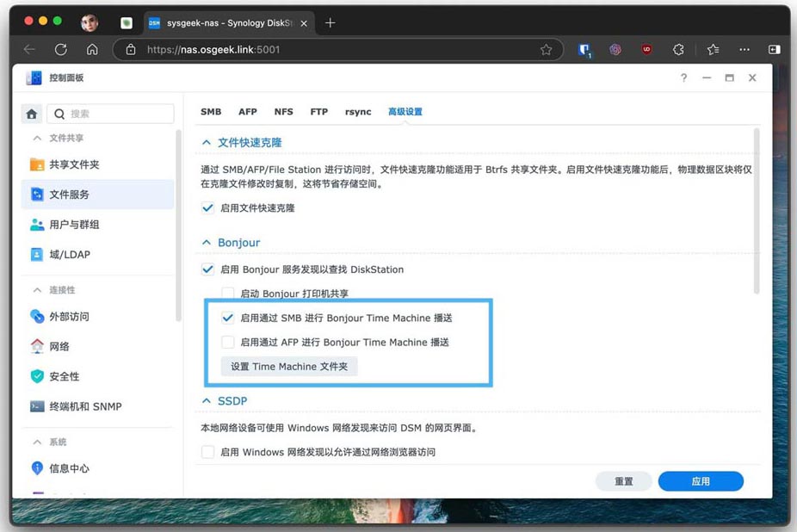Screen dimensions: 797x532
Task: Open 外部访问 external access settings
Action: pos(69,317)
